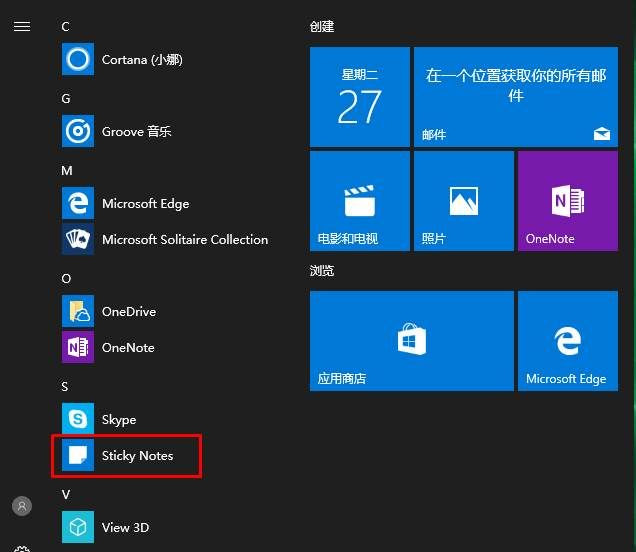Open Microsoft Edge in the app list
Image resolution: width=636 pixels, height=552 pixels.
point(144,204)
